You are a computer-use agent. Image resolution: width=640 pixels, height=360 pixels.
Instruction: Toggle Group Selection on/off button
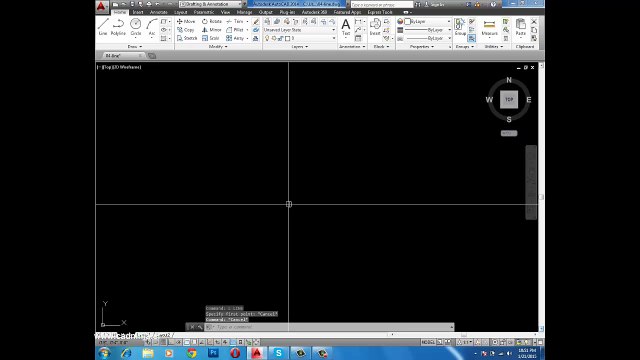coord(471,38)
